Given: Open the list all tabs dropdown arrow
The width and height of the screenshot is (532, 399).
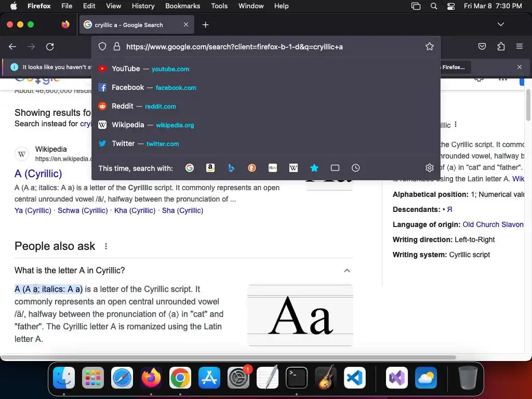Looking at the screenshot, I should coord(501,24).
